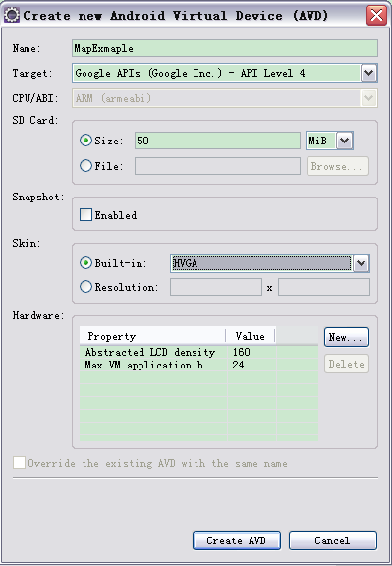Click the Value column header
The image size is (392, 566).
(251, 336)
